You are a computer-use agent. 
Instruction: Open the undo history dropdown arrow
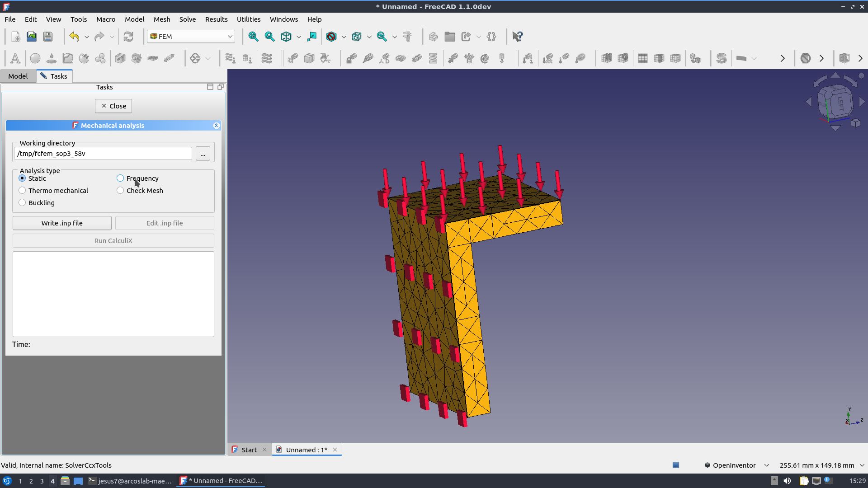(x=86, y=37)
